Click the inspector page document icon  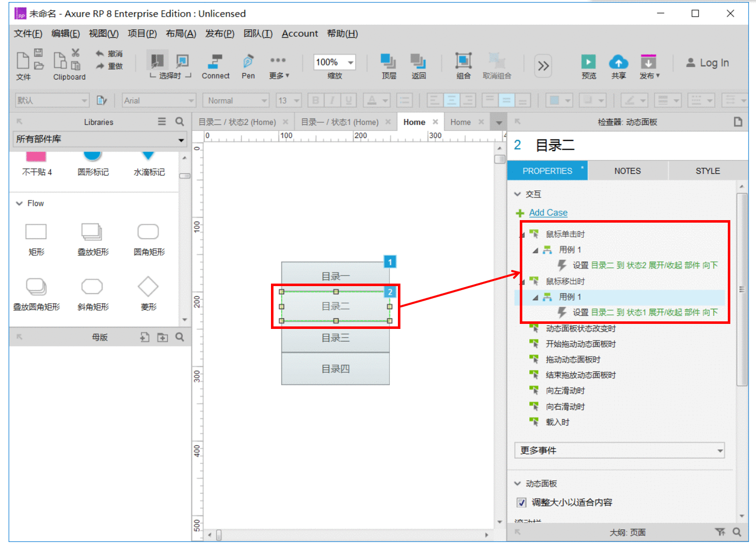(738, 122)
